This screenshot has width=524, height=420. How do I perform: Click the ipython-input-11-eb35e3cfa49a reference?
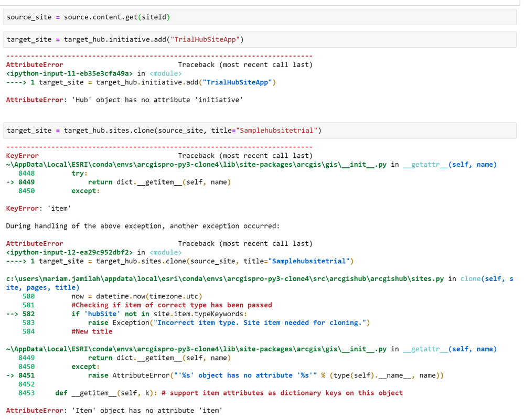click(69, 73)
